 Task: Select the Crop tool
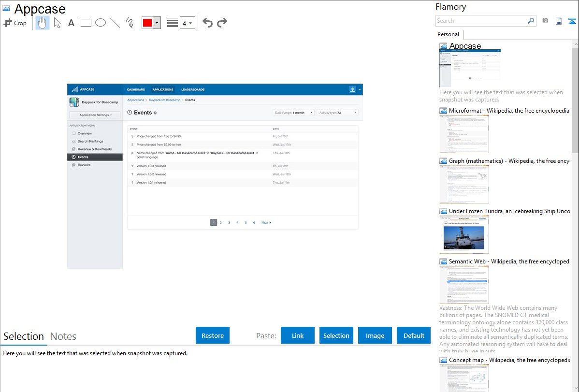pos(15,23)
